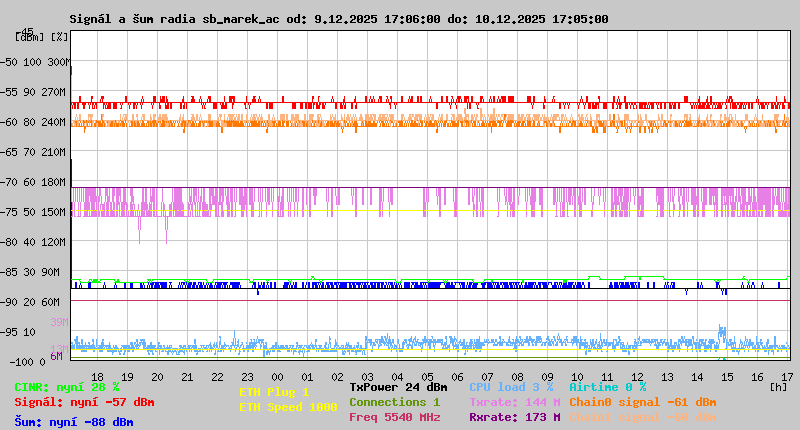Select the red Signál -57 dBm legend entry
This screenshot has height=430, width=800.
(84, 402)
